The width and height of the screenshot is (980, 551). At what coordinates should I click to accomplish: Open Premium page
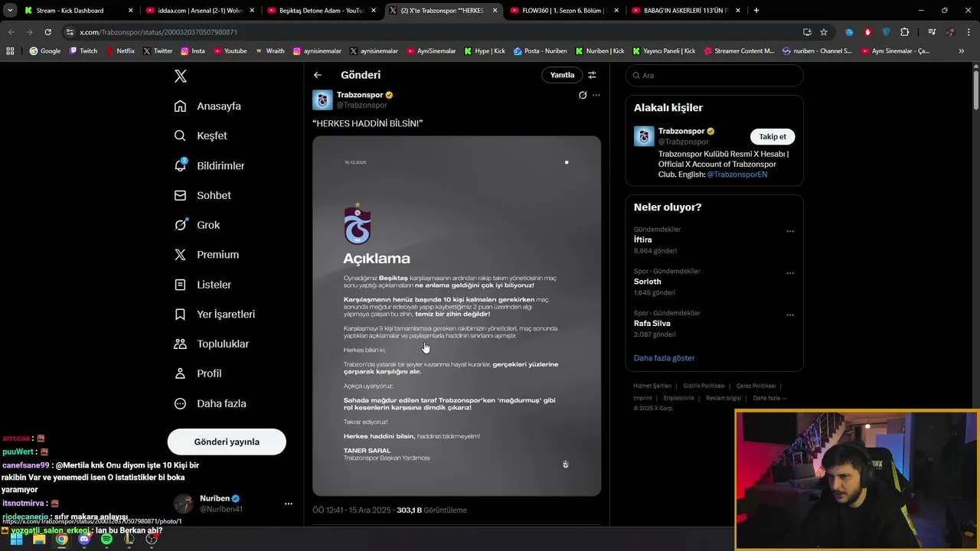pyautogui.click(x=206, y=255)
